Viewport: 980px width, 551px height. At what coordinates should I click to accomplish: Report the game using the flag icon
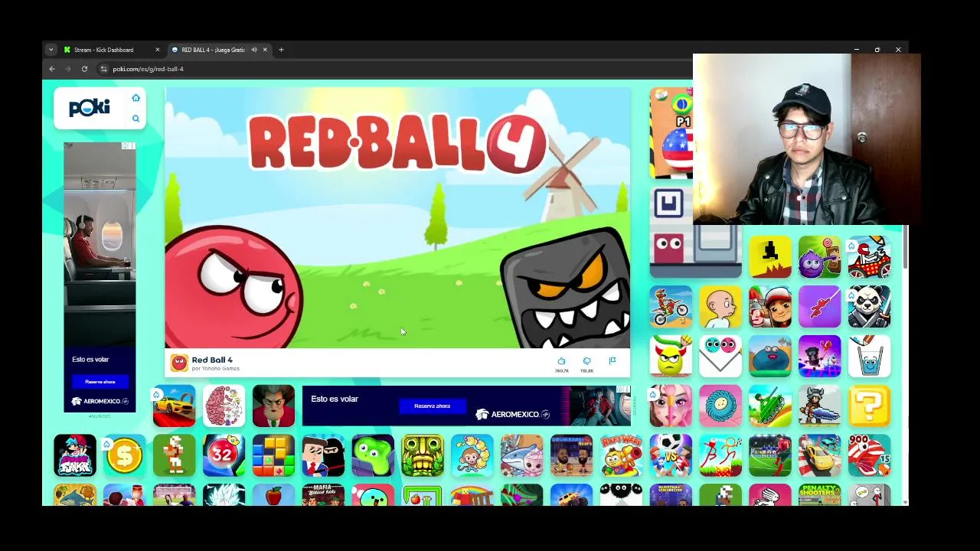612,361
